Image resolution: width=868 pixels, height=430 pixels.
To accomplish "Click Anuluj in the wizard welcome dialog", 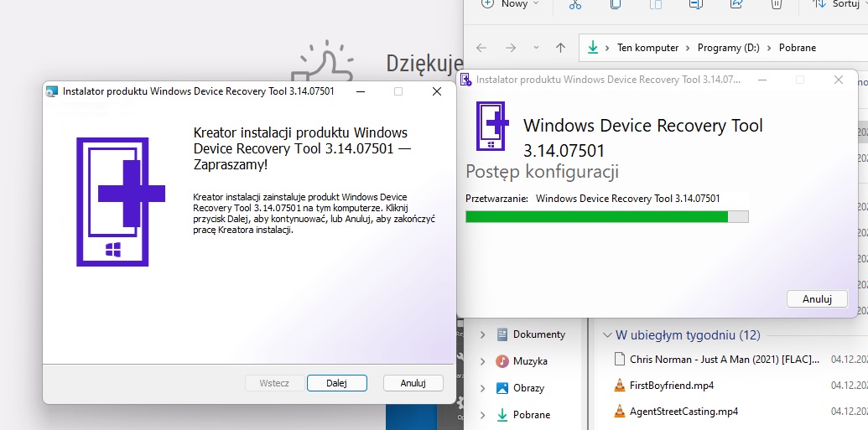I will point(413,383).
